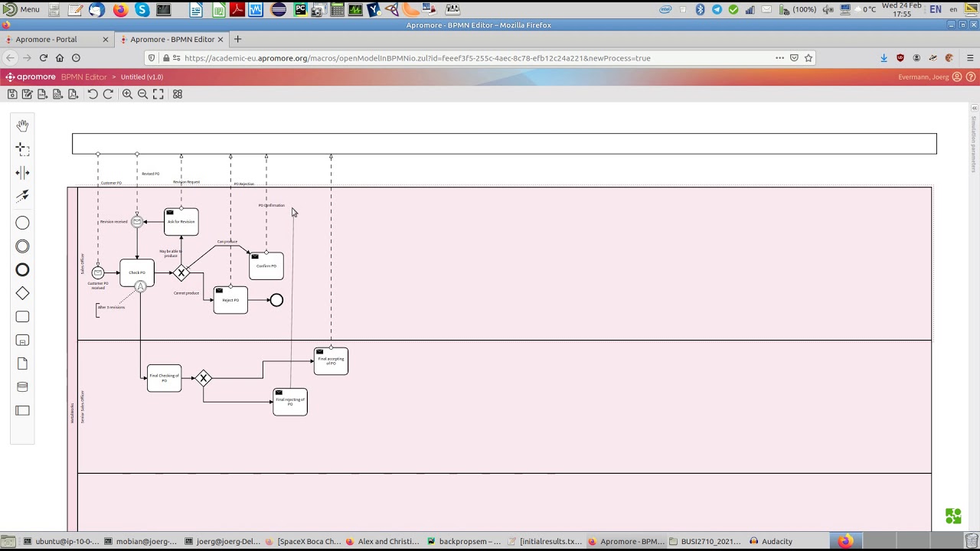Redo the last edit

pyautogui.click(x=108, y=94)
